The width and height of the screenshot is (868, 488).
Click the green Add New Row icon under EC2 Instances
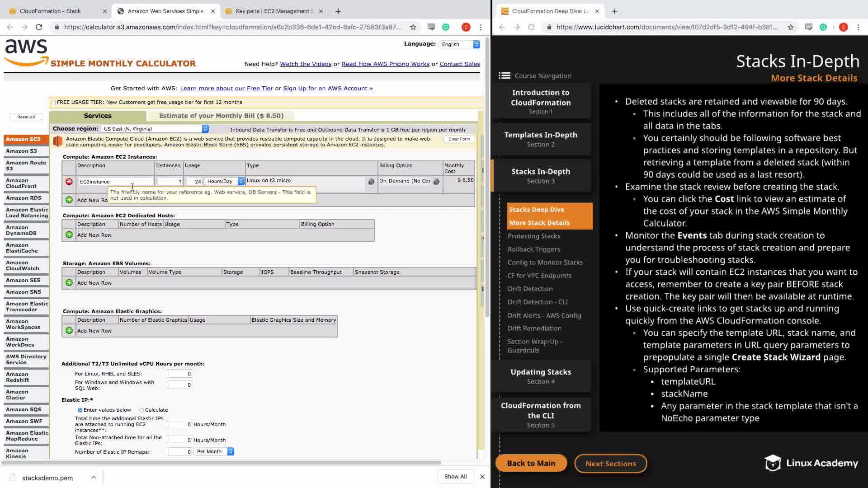(x=69, y=200)
